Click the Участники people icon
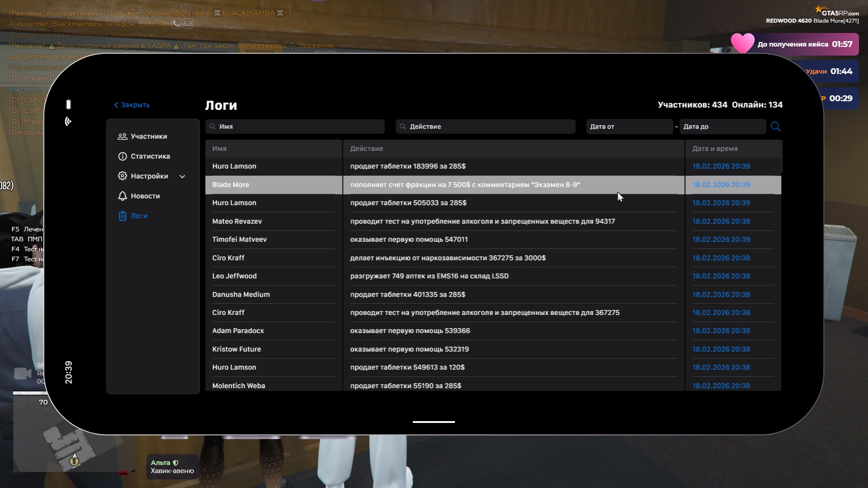 coord(122,136)
